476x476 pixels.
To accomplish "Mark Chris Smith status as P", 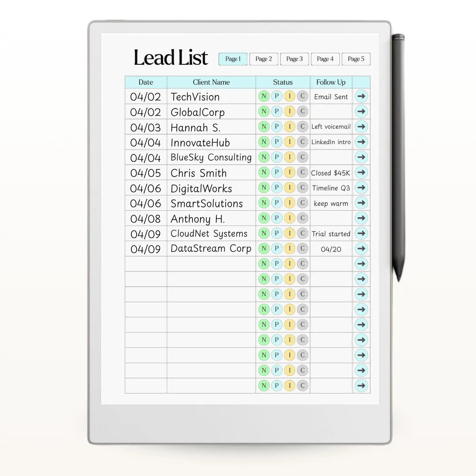I will (x=276, y=172).
